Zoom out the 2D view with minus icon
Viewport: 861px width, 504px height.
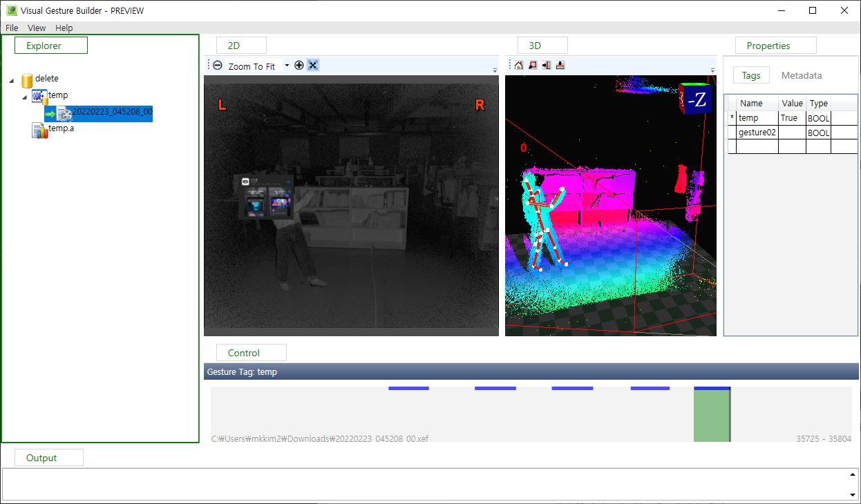click(x=218, y=66)
